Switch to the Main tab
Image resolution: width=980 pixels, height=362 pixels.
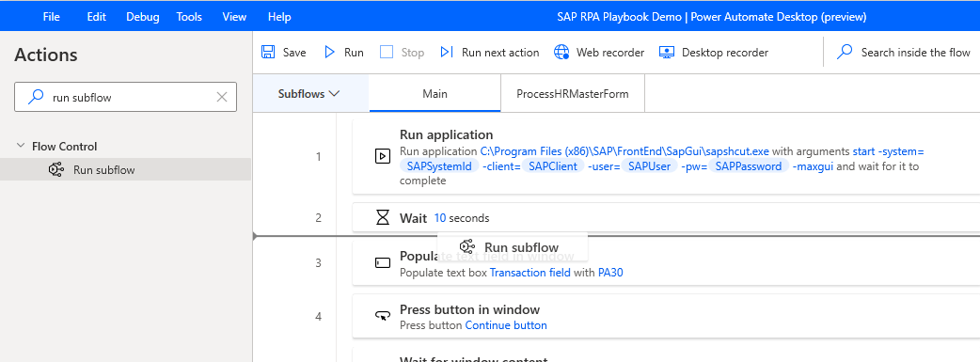click(435, 94)
